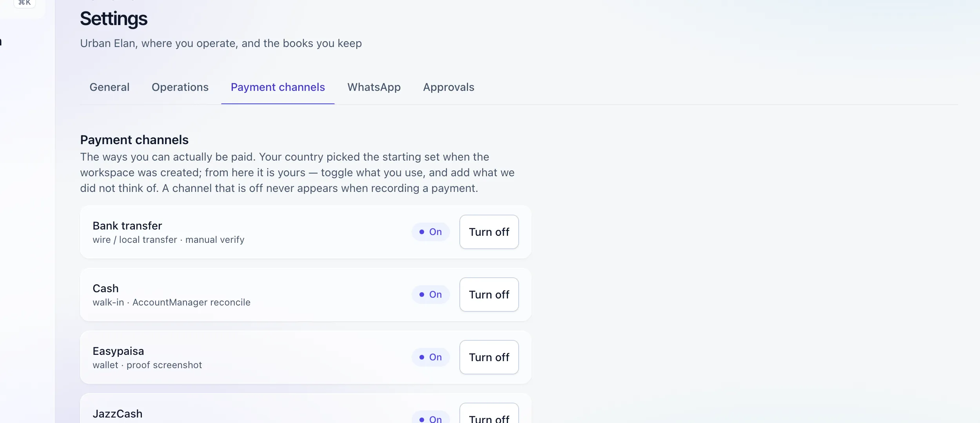Viewport: 980px width, 423px height.
Task: Click 'wire / local transfer · manual verify' text
Action: 168,240
